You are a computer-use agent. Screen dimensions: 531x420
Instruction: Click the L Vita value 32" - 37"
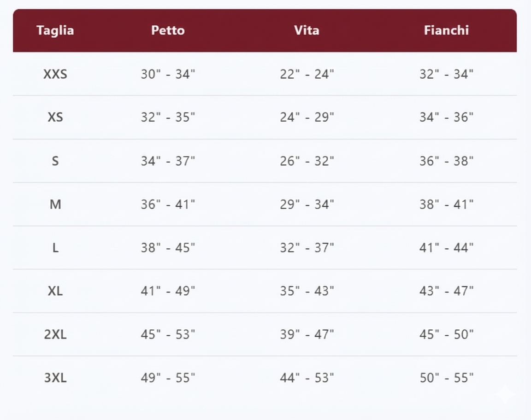click(x=307, y=248)
